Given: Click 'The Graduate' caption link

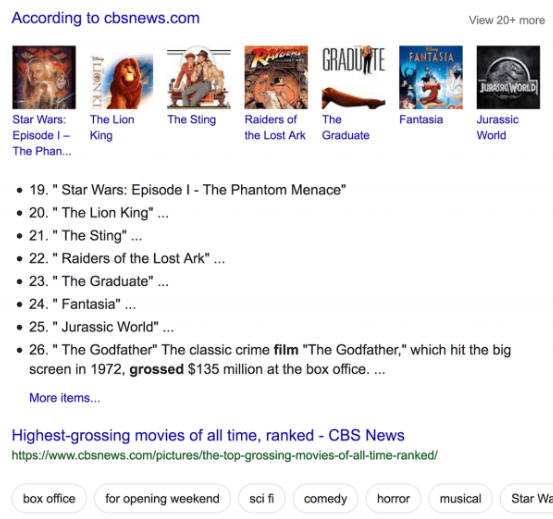Looking at the screenshot, I should pyautogui.click(x=346, y=127).
